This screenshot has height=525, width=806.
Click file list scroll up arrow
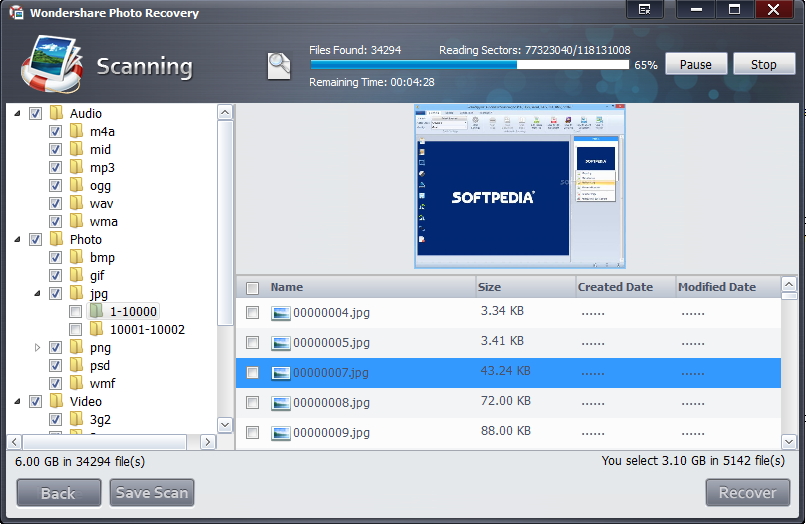click(x=789, y=284)
